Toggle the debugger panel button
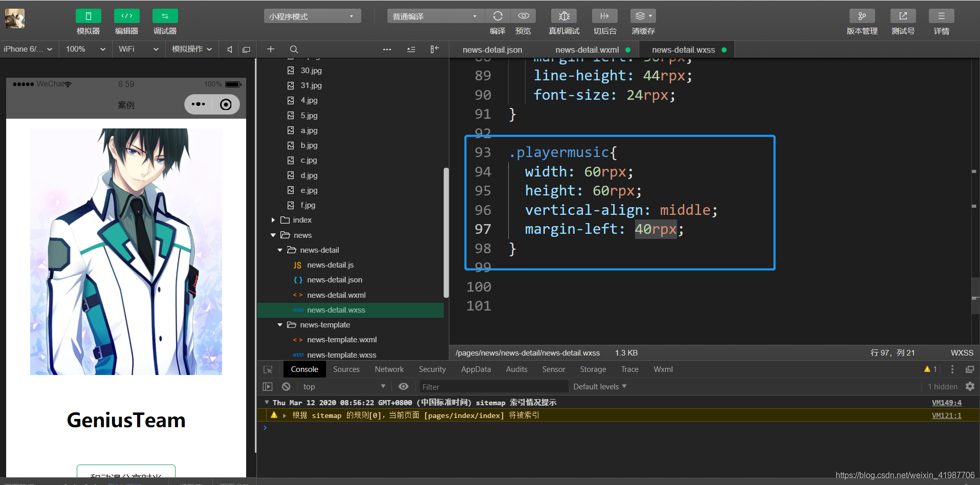 coord(165,16)
